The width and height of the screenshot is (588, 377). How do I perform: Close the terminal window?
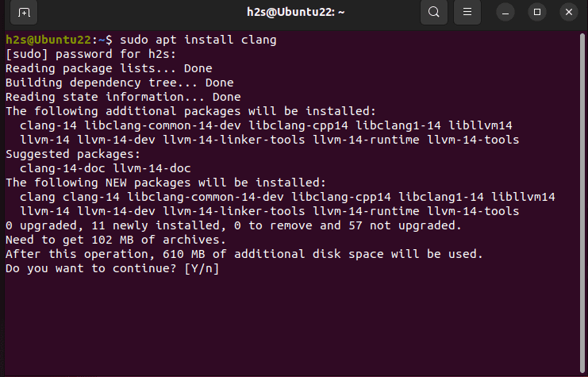569,13
